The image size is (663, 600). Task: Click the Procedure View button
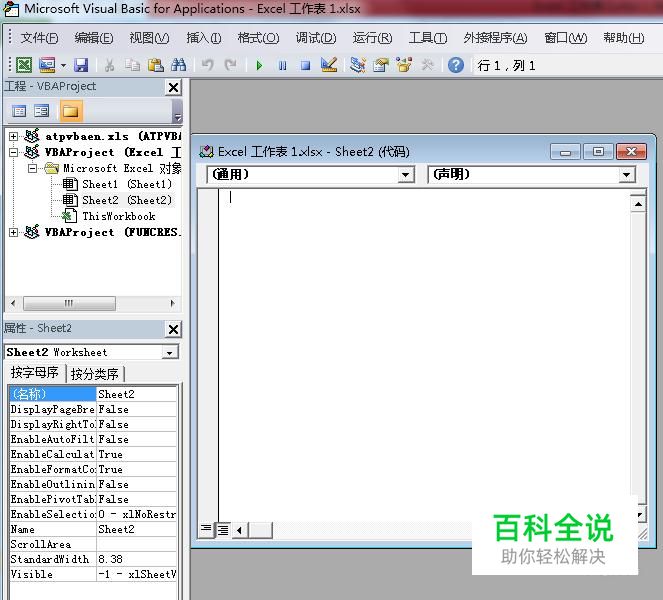point(206,529)
